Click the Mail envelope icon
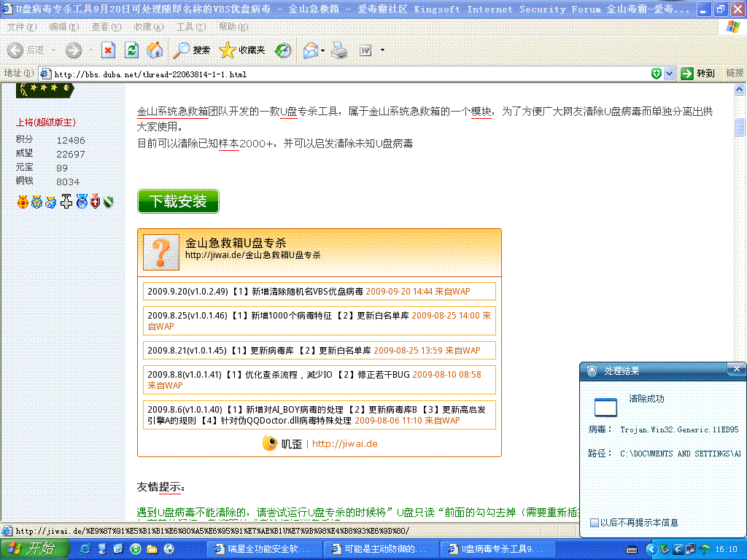 click(310, 50)
